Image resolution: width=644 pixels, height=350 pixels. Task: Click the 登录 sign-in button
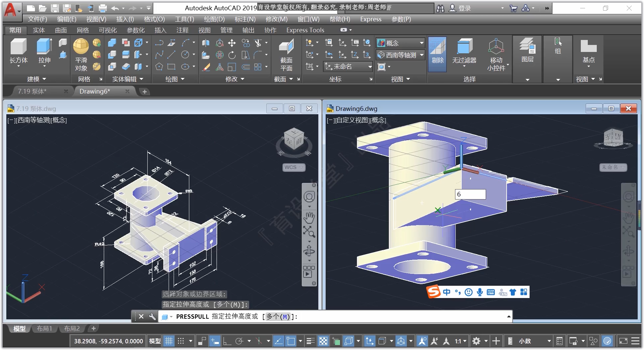(x=460, y=8)
